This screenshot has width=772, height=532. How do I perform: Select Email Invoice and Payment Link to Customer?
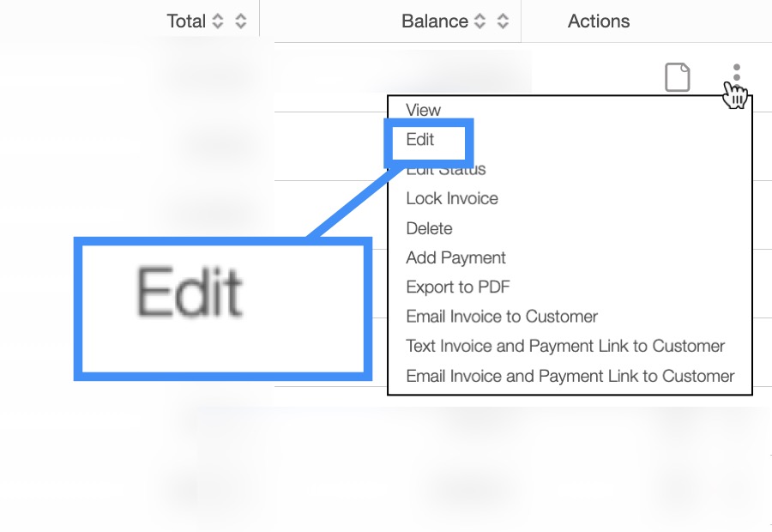[x=570, y=376]
